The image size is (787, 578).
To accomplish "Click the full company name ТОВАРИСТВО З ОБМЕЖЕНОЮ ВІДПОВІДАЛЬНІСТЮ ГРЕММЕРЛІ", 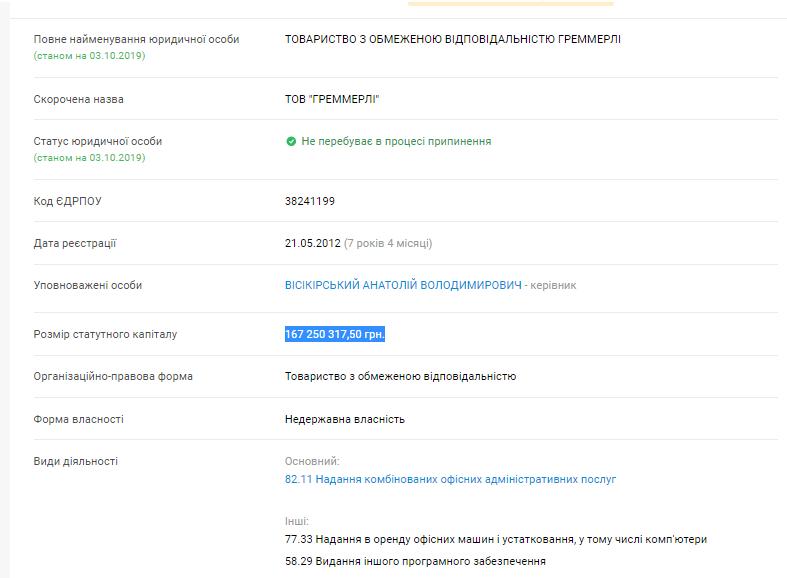I will pyautogui.click(x=452, y=39).
